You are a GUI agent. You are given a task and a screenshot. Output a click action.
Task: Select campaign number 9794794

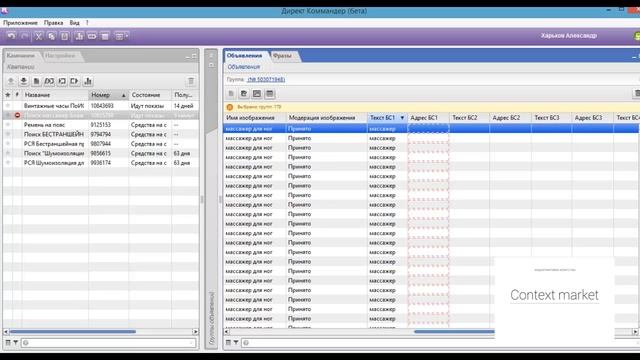click(101, 134)
